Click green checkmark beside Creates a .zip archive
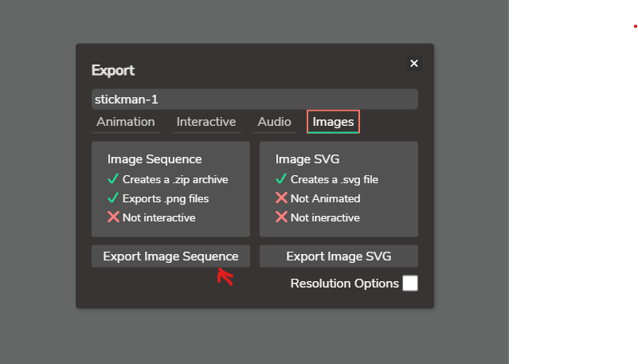Screen dimensions: 638x364 tap(113, 179)
